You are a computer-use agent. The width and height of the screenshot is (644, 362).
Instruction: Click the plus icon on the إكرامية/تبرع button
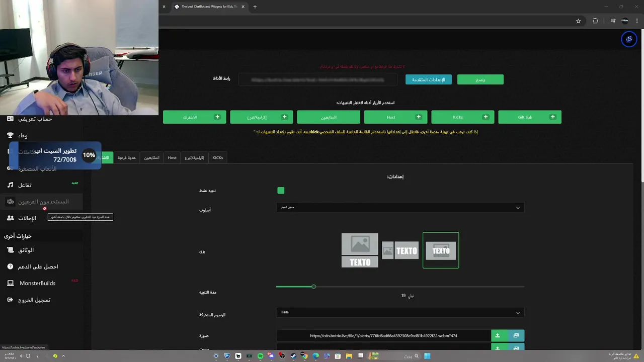[284, 117]
